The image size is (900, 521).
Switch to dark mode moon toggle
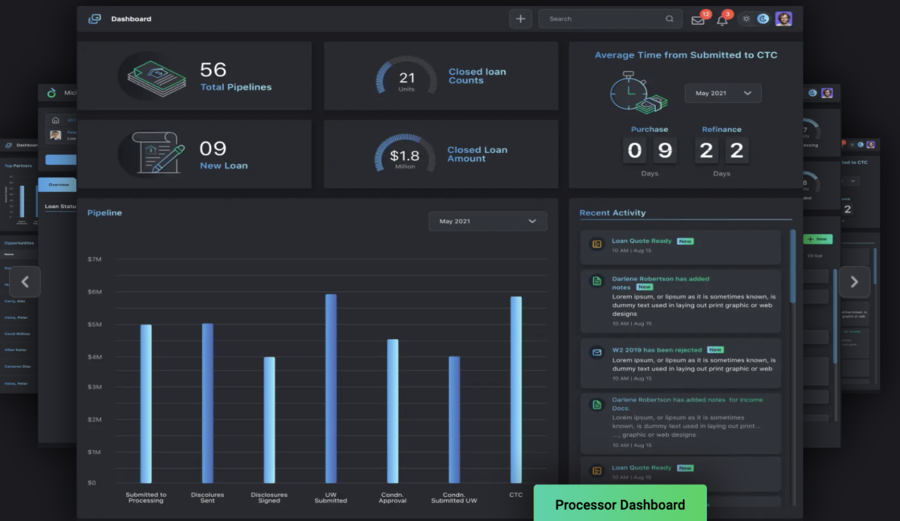tap(763, 19)
